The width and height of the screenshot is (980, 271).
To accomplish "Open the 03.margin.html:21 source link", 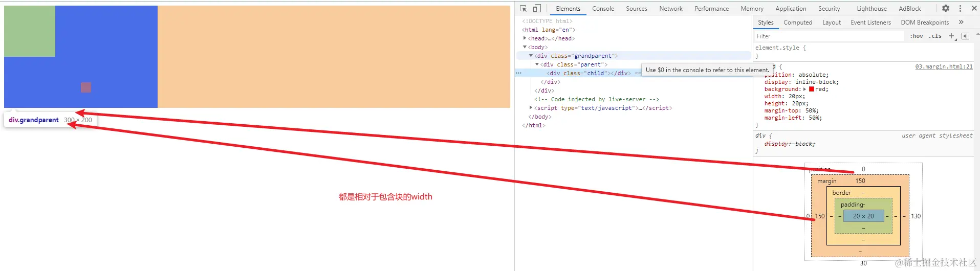I will coord(944,66).
